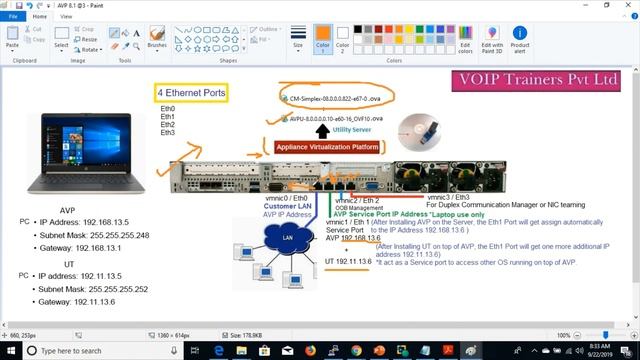Activate Color 2 selector

[x=342, y=40]
